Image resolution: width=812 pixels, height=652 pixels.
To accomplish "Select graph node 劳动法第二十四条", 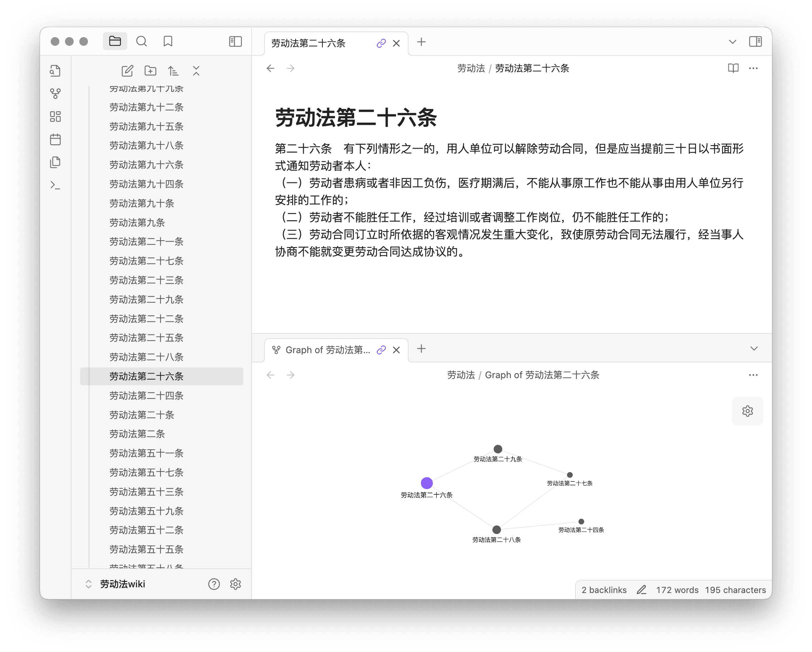I will pos(581,521).
